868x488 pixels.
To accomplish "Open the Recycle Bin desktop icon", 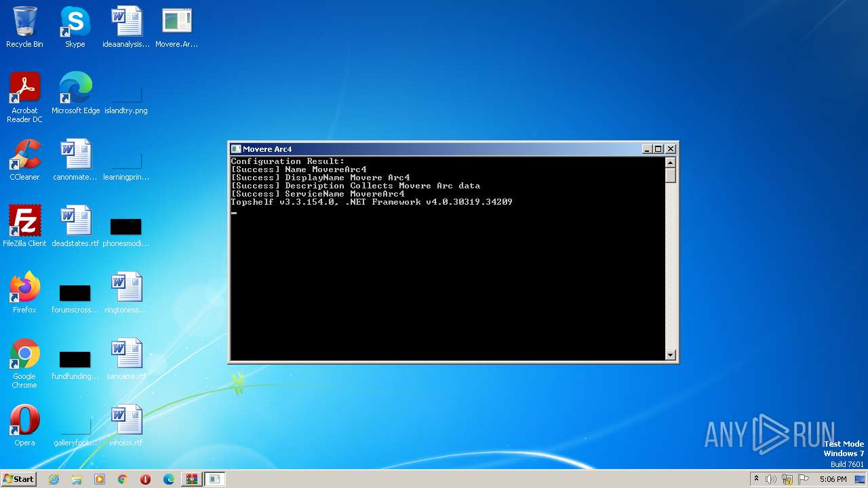I will [24, 27].
